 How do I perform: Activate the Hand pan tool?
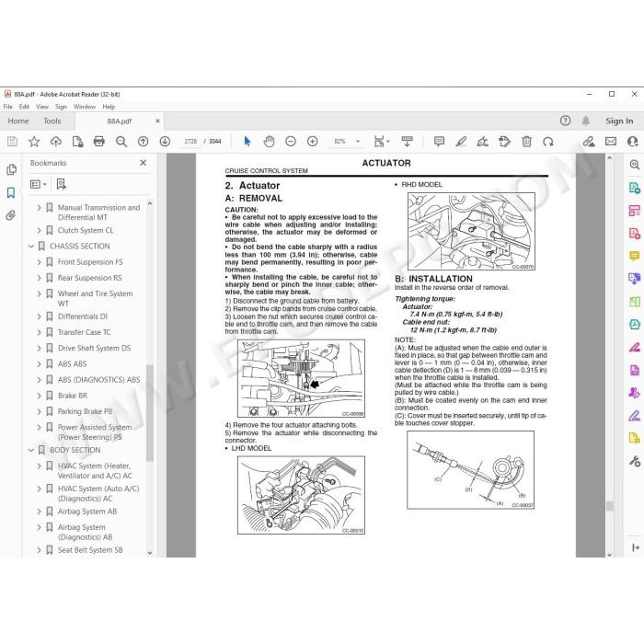point(269,142)
